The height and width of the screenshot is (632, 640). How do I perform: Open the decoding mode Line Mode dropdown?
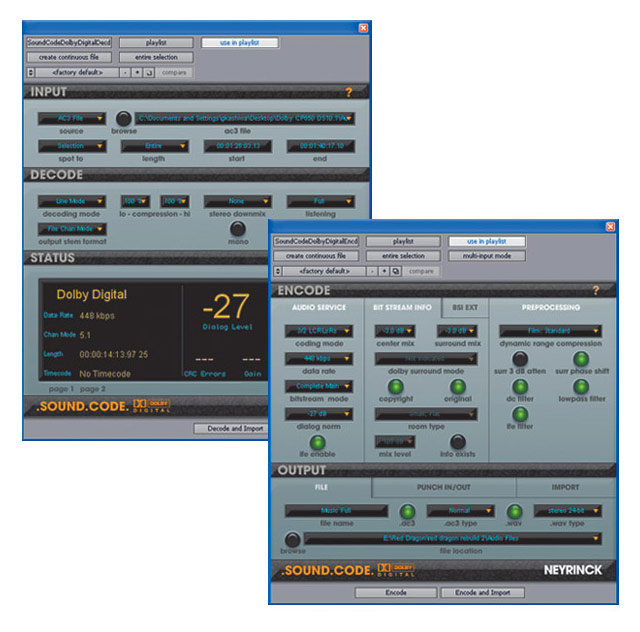[72, 201]
